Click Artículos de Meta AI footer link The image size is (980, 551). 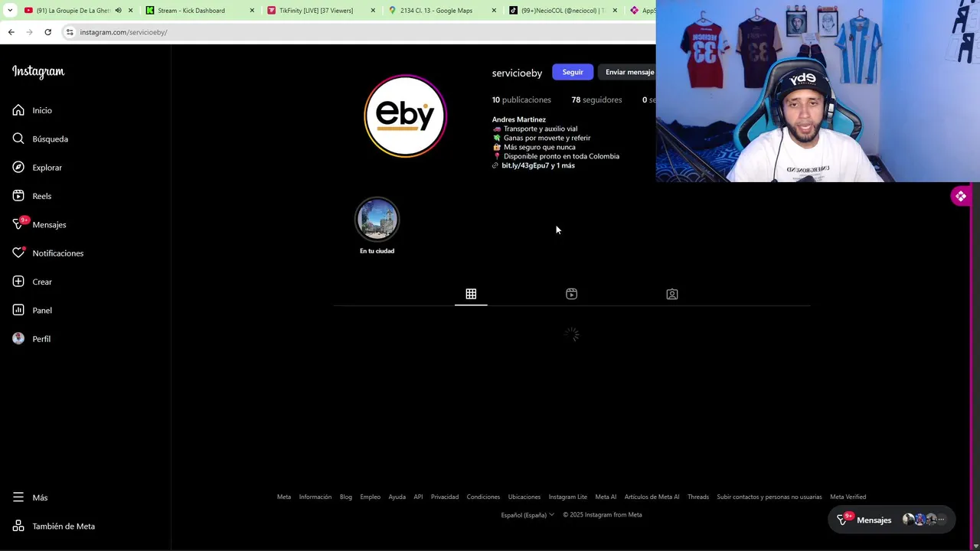[x=652, y=497]
